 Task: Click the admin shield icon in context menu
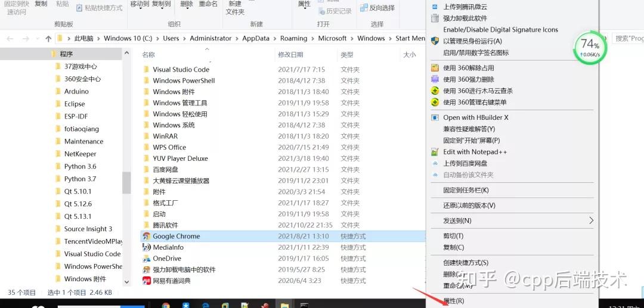pos(435,41)
